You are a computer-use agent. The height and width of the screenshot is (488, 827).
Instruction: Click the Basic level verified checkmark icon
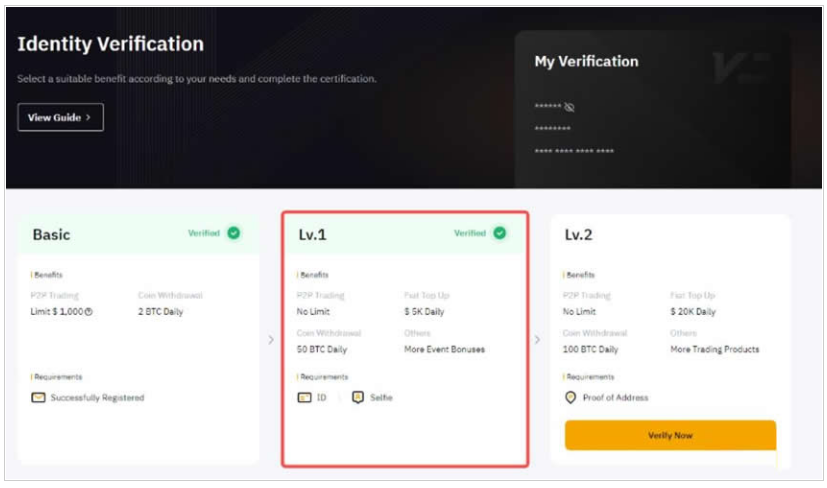pos(233,233)
